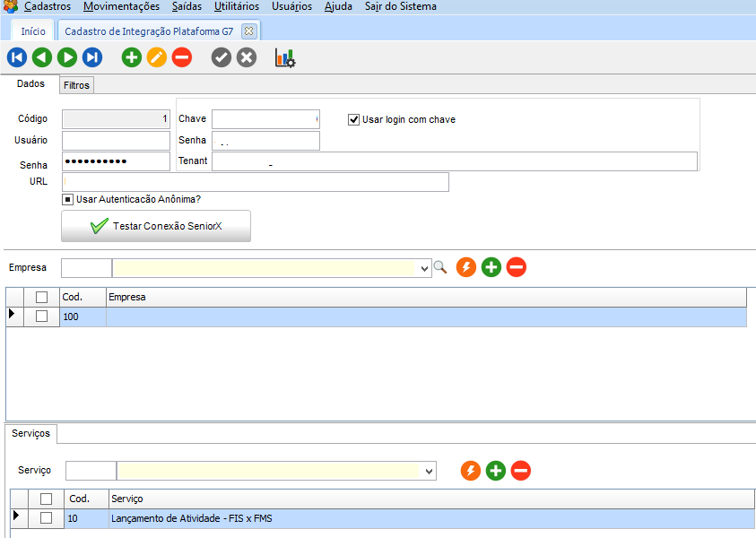Image resolution: width=756 pixels, height=538 pixels.
Task: Click the URL input field
Action: click(x=256, y=182)
